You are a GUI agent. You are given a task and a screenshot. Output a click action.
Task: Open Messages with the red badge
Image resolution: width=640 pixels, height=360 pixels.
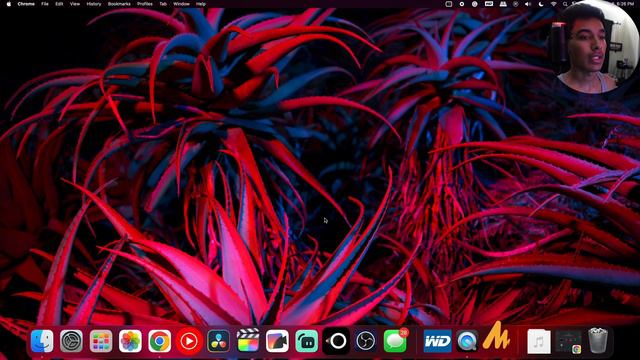point(395,340)
